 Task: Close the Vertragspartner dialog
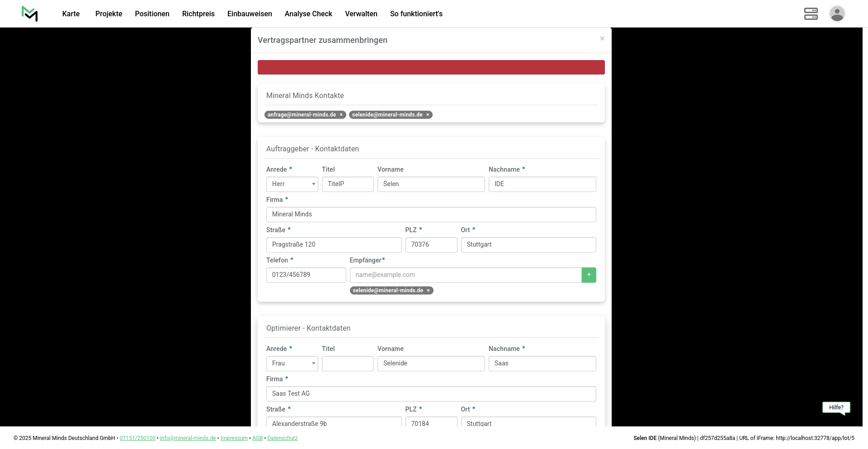(x=602, y=39)
